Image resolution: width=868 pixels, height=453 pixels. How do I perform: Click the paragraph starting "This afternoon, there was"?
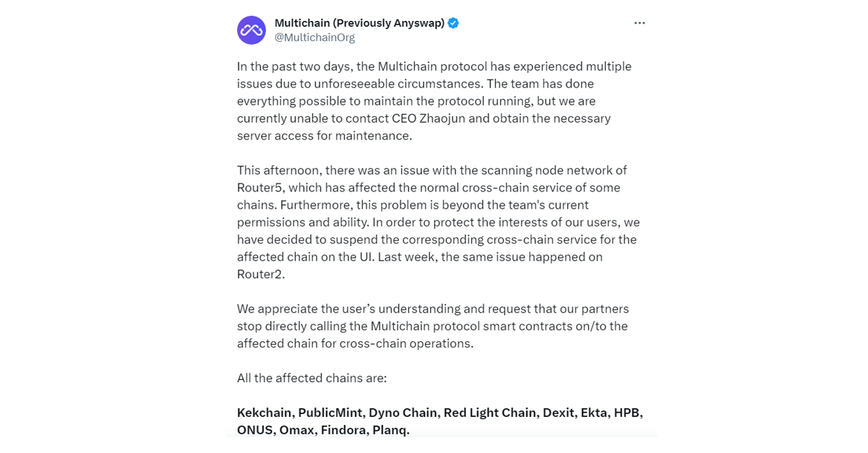[x=438, y=223]
